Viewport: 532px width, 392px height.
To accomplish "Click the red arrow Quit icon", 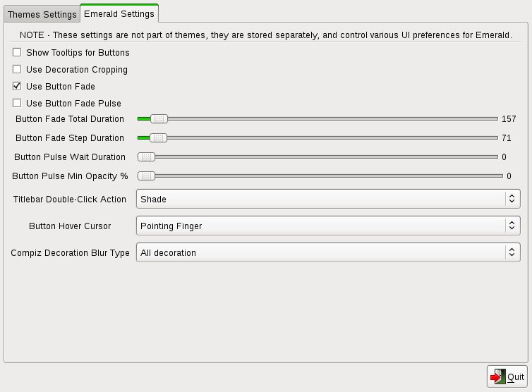I will [497, 376].
